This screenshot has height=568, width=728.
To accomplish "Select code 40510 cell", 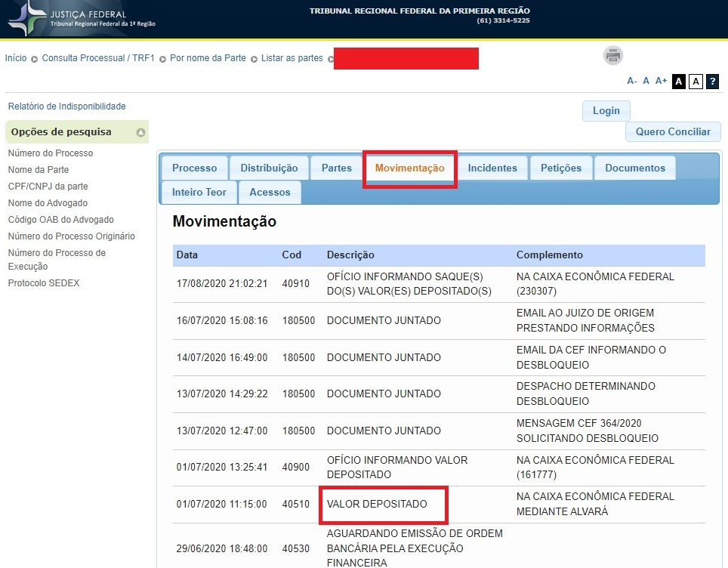I will click(x=296, y=505).
